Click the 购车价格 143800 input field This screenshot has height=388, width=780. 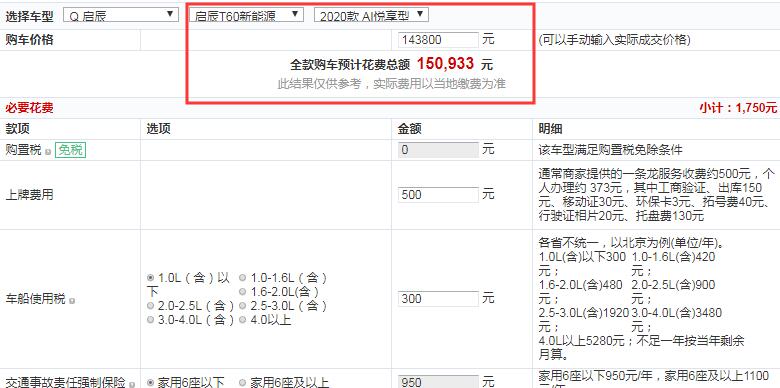point(438,40)
